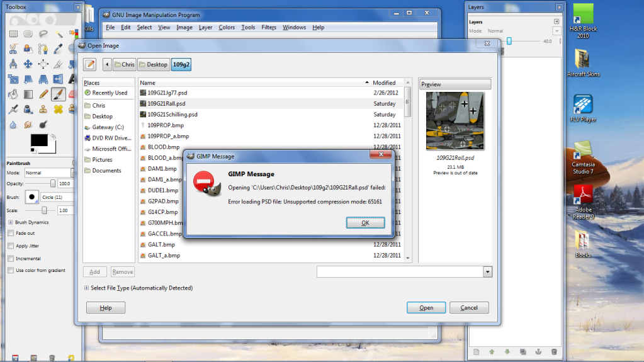Image resolution: width=644 pixels, height=362 pixels.
Task: Sort files by Name column header
Action: tap(254, 82)
